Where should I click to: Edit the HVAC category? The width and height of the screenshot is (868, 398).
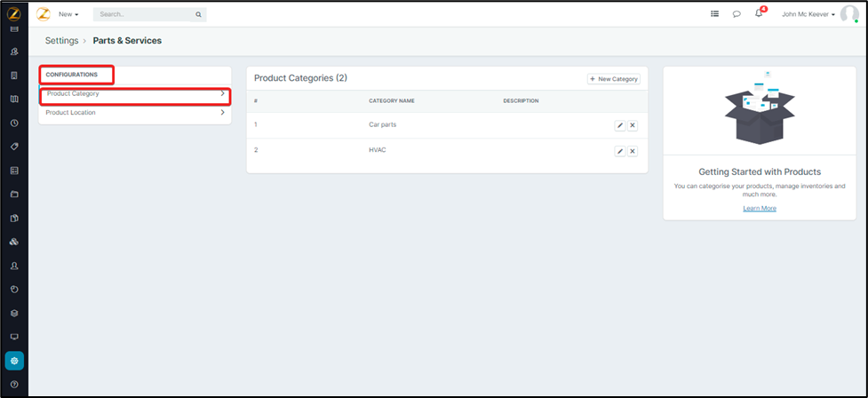620,151
